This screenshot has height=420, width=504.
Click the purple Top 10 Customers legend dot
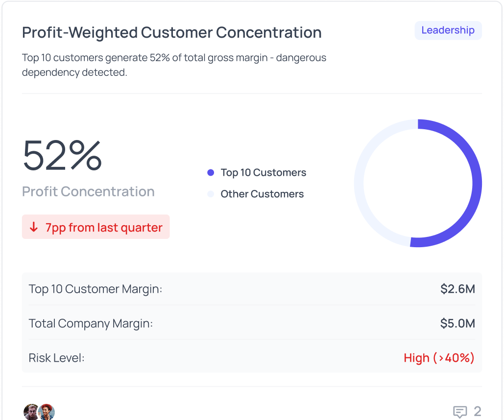click(211, 173)
